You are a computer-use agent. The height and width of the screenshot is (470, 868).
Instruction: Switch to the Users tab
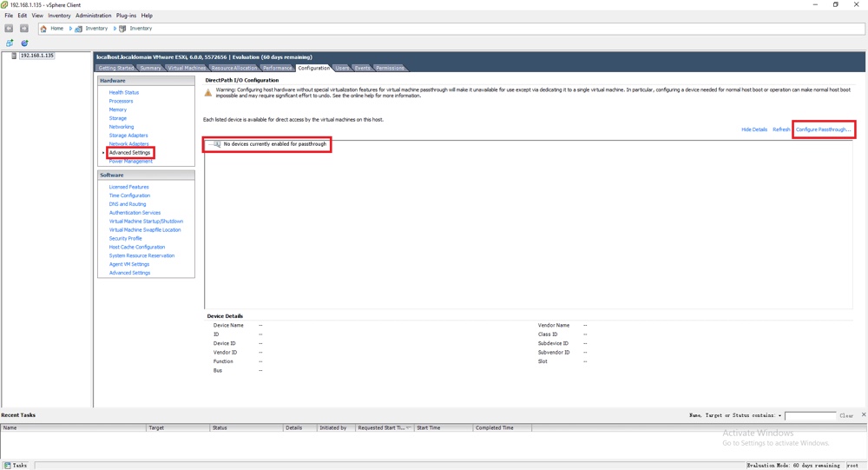pos(342,68)
